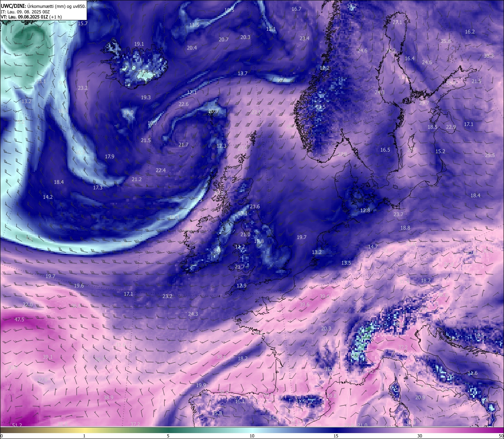Click the 19.3 value south of Iceland
Screen dimensions: 504x439
tap(146, 97)
